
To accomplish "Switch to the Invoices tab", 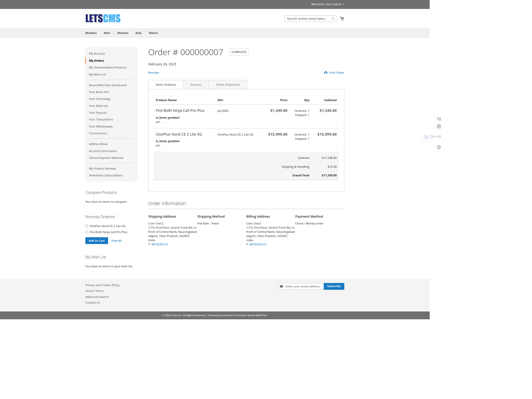I will [x=196, y=84].
